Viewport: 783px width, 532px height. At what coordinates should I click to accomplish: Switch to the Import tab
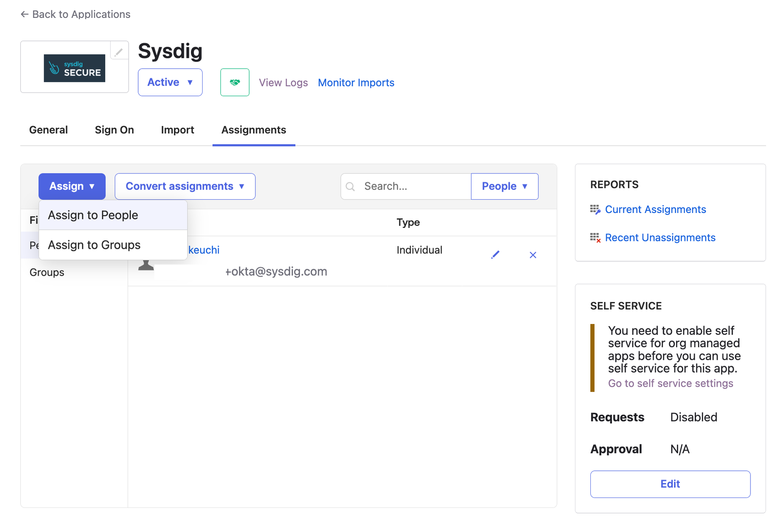pyautogui.click(x=178, y=130)
